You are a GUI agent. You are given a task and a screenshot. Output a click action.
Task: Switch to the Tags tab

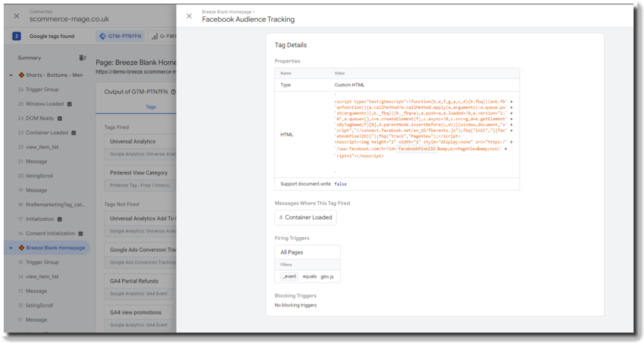pos(151,107)
